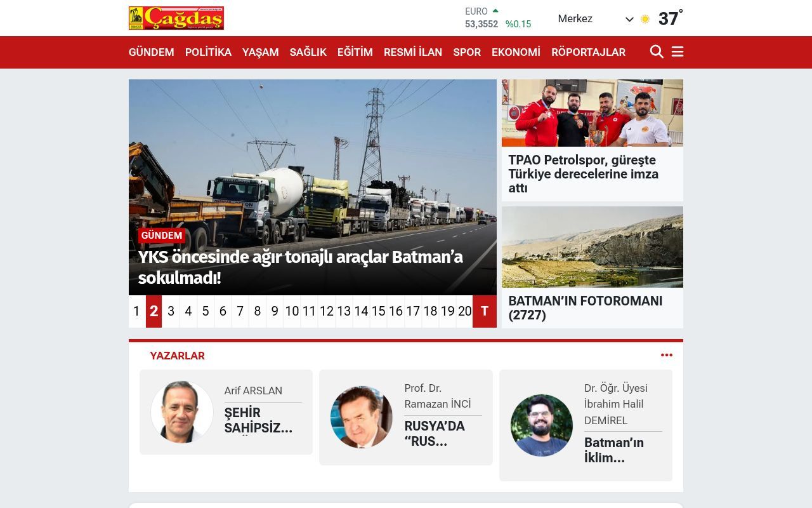Click the sunny weather icon
The width and height of the screenshot is (812, 508).
click(x=645, y=19)
